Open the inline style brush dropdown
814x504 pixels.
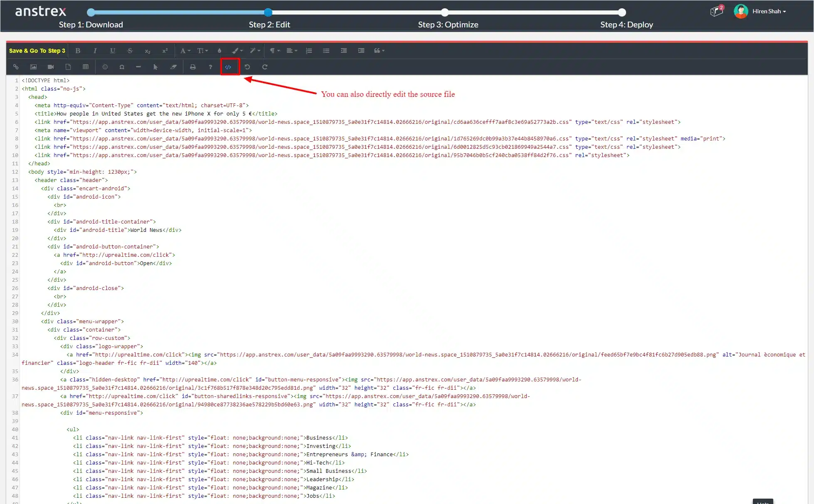click(237, 51)
